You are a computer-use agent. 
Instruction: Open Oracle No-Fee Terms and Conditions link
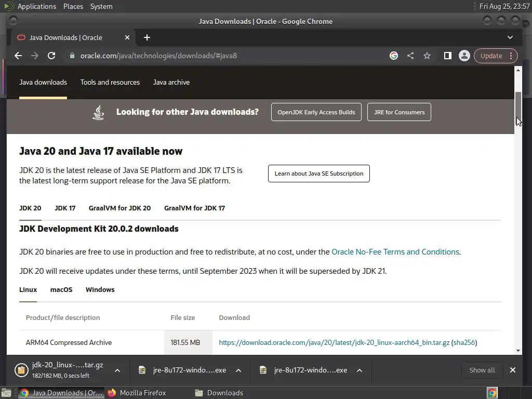(x=395, y=252)
